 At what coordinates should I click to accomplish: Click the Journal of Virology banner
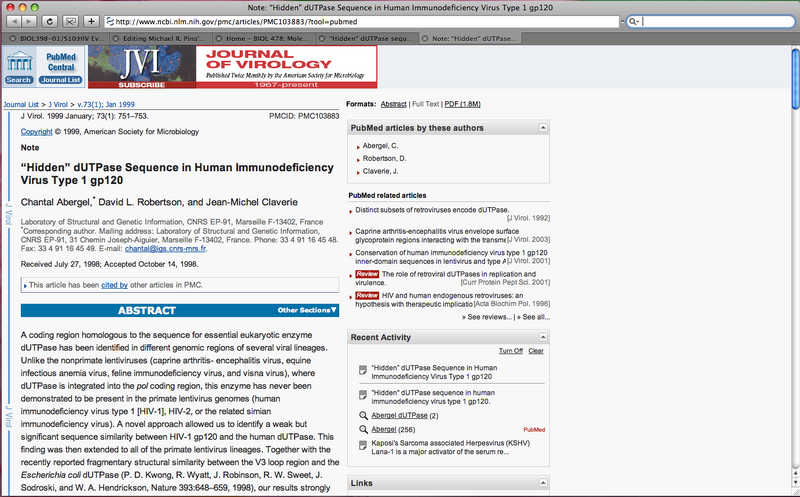click(x=286, y=66)
